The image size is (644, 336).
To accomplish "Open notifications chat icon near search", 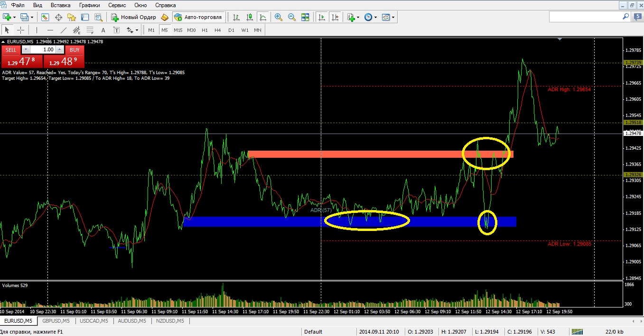I will coord(638,17).
